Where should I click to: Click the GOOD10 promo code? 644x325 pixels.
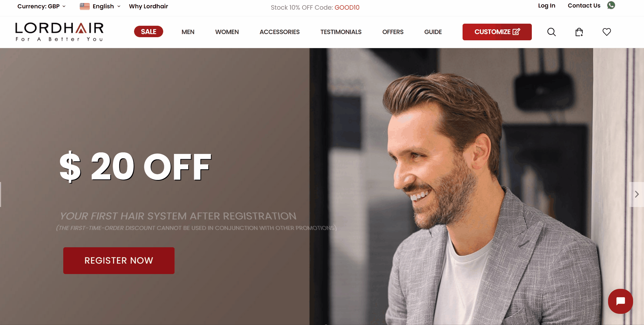(x=347, y=7)
